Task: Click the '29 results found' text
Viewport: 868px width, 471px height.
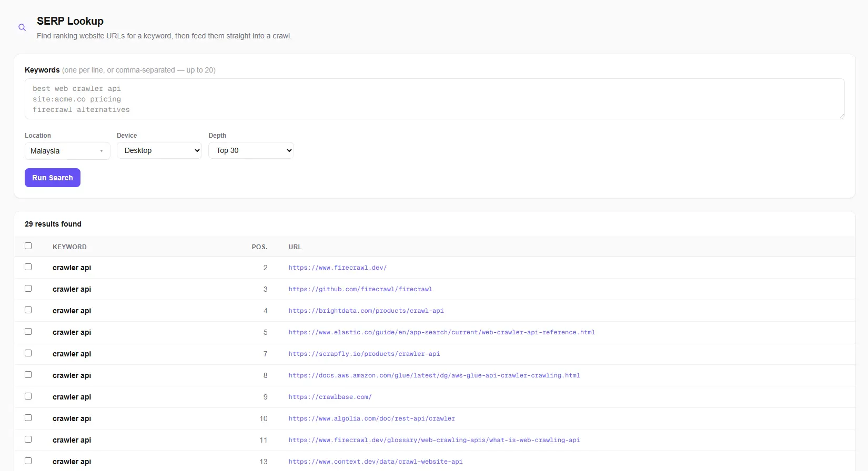Action: (x=53, y=224)
